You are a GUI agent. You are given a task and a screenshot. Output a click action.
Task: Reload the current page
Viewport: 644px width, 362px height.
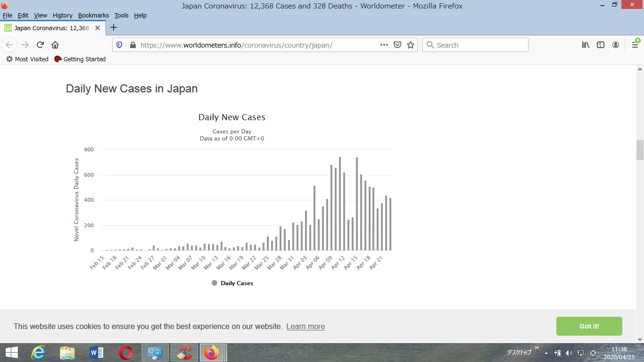tap(40, 45)
